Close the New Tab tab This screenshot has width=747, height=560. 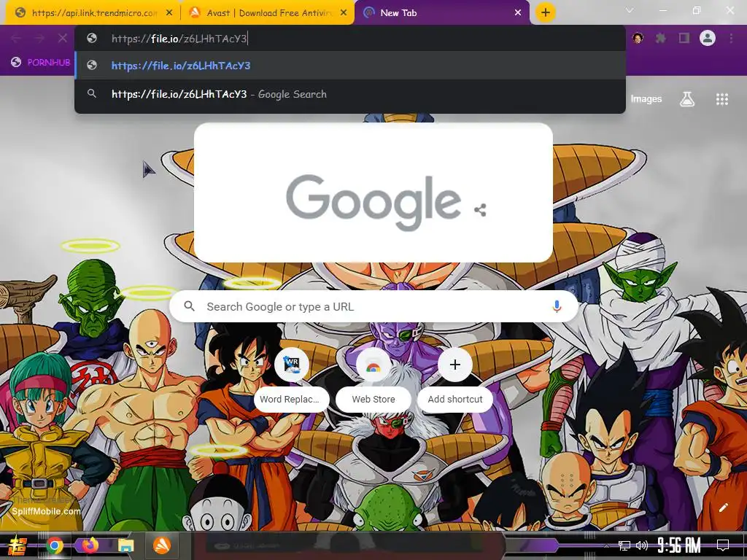point(518,13)
